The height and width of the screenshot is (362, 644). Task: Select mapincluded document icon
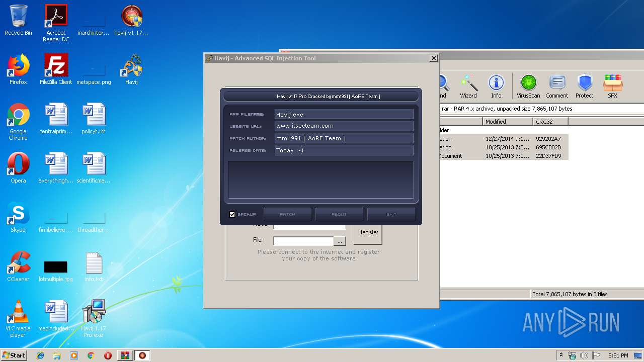tap(56, 316)
